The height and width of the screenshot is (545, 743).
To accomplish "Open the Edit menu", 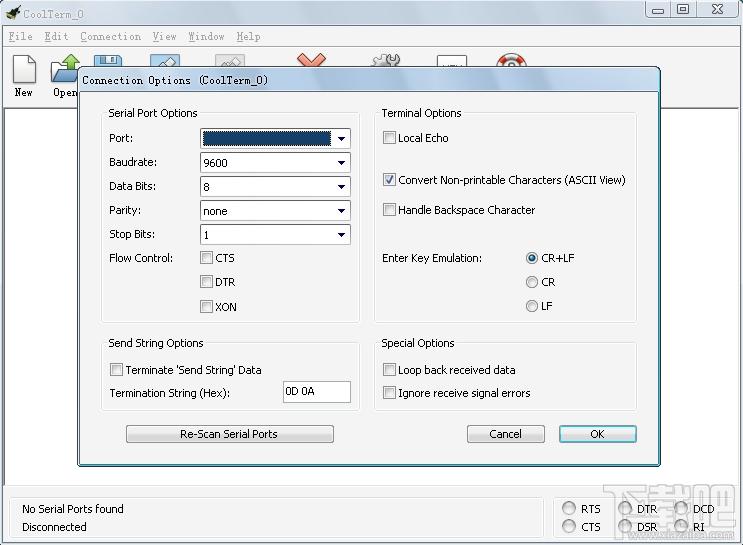I will 56,36.
